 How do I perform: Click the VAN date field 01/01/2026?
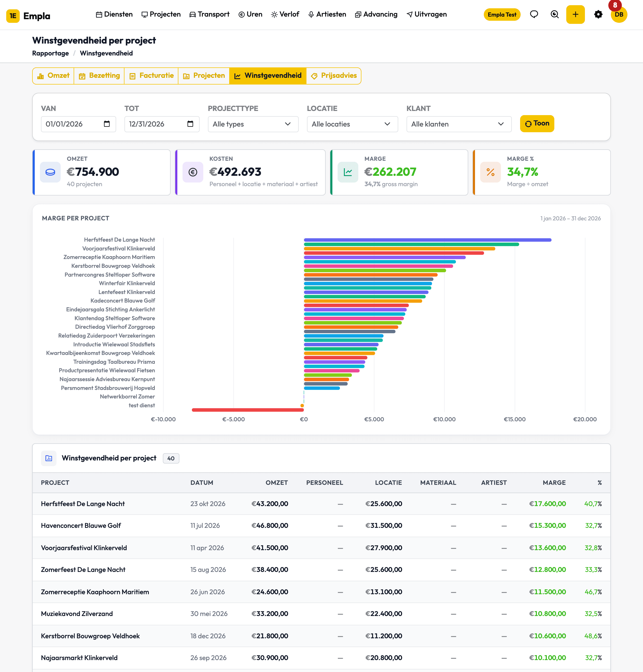[x=79, y=124]
